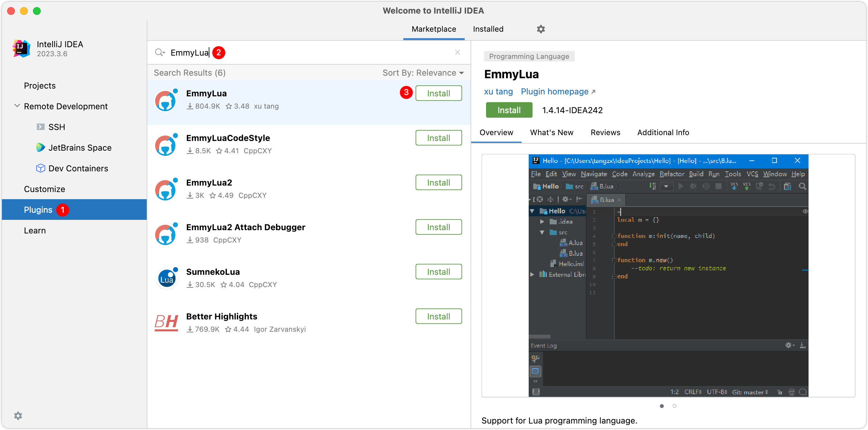Click the JetBrains Space icon
Image resolution: width=868 pixels, height=430 pixels.
pos(40,148)
